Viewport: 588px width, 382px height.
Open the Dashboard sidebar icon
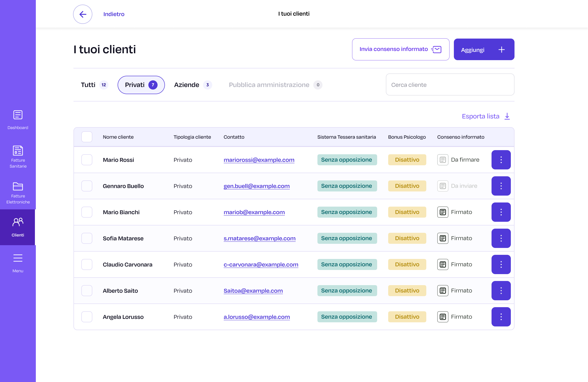(x=18, y=115)
